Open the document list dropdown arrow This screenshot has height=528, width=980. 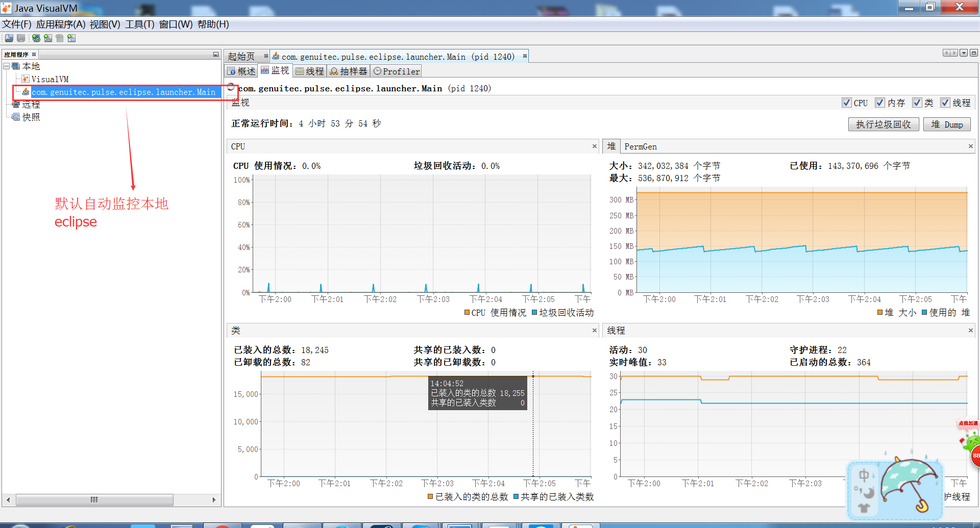click(x=964, y=53)
